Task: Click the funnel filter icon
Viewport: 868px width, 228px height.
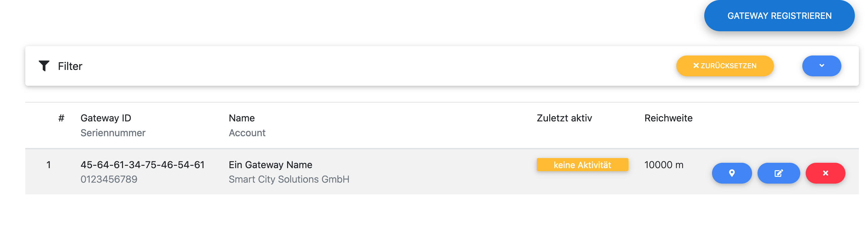Action: coord(44,66)
